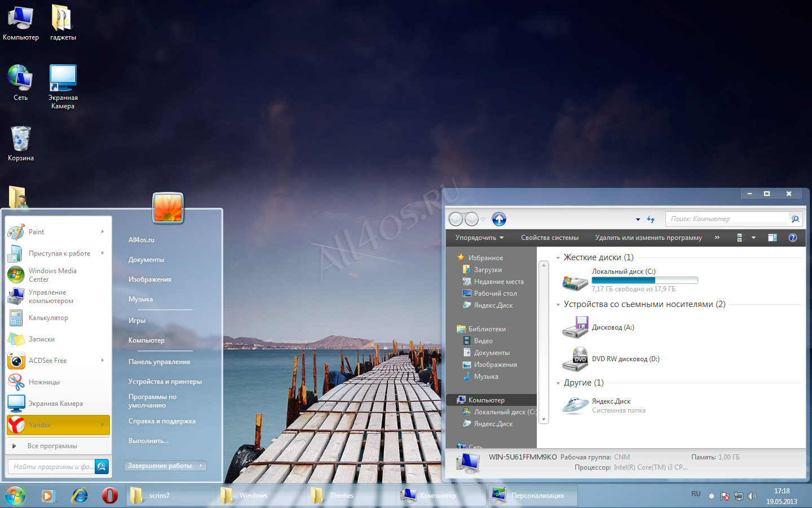Click the Start menu search magnifier button
This screenshot has height=508, width=812.
pos(102,467)
